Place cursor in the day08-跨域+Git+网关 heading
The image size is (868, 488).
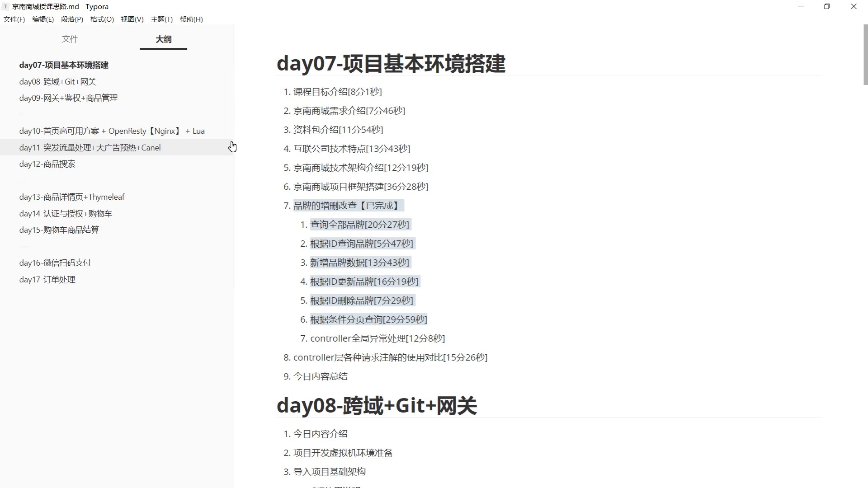(377, 405)
